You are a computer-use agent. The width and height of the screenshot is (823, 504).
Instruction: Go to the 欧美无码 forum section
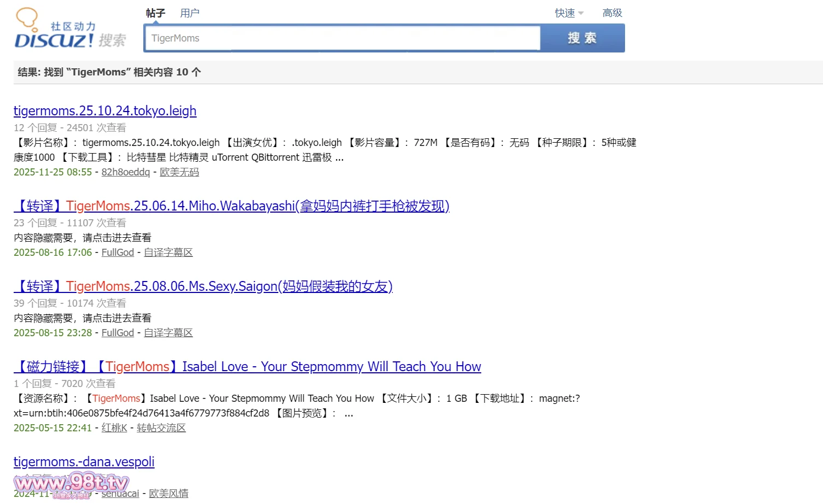[179, 172]
